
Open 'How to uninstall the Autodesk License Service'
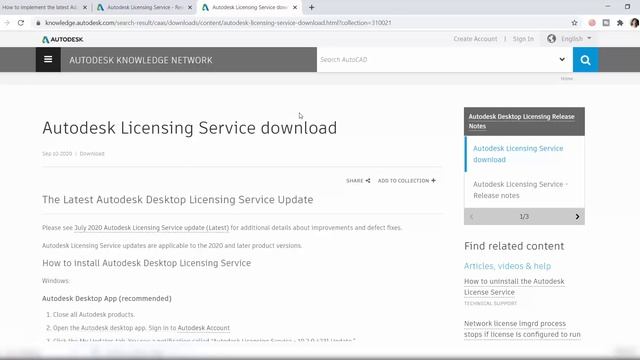514,287
